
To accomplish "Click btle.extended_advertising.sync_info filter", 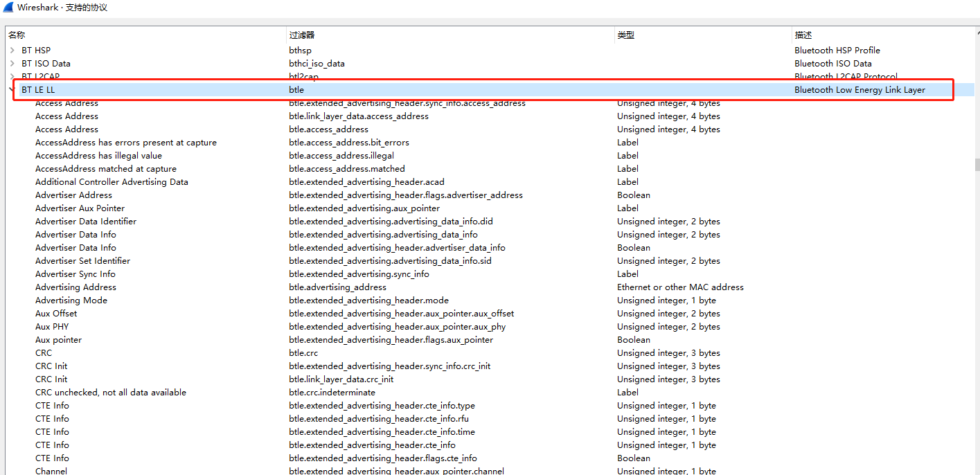I will click(x=359, y=274).
